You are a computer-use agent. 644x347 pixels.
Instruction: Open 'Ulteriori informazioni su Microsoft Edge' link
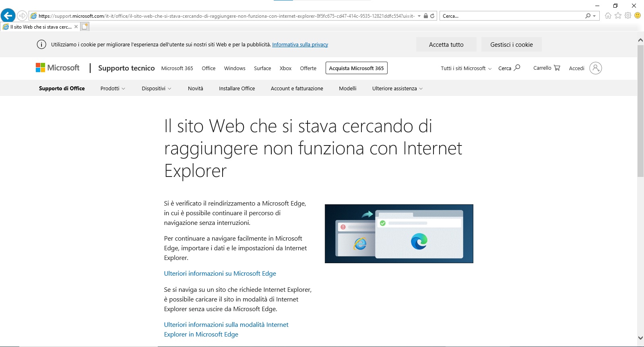(220, 273)
